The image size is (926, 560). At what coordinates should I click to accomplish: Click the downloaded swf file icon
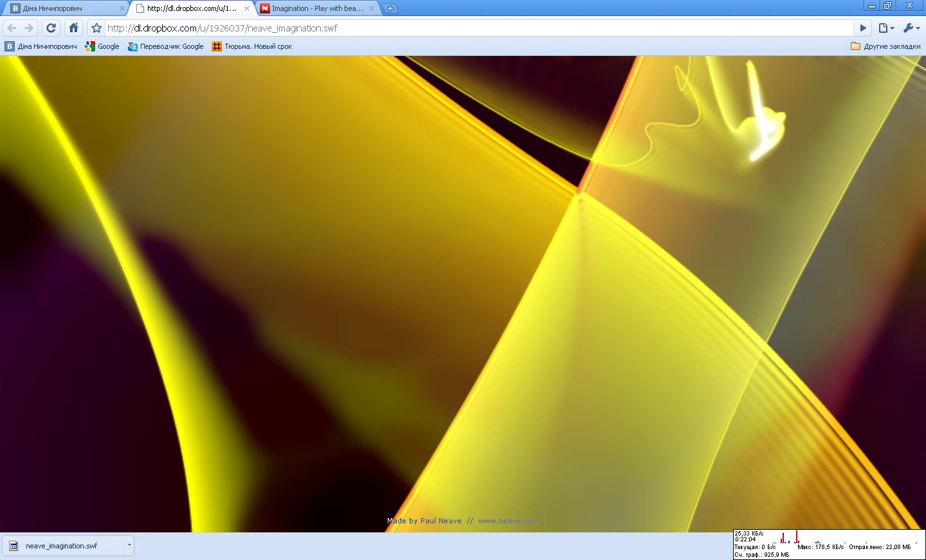point(14,546)
